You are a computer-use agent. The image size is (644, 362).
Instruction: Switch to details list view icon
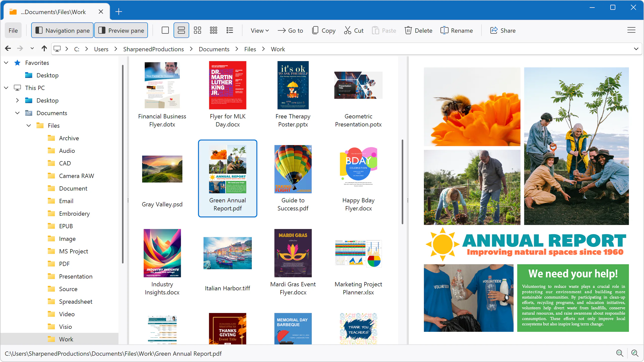[230, 30]
